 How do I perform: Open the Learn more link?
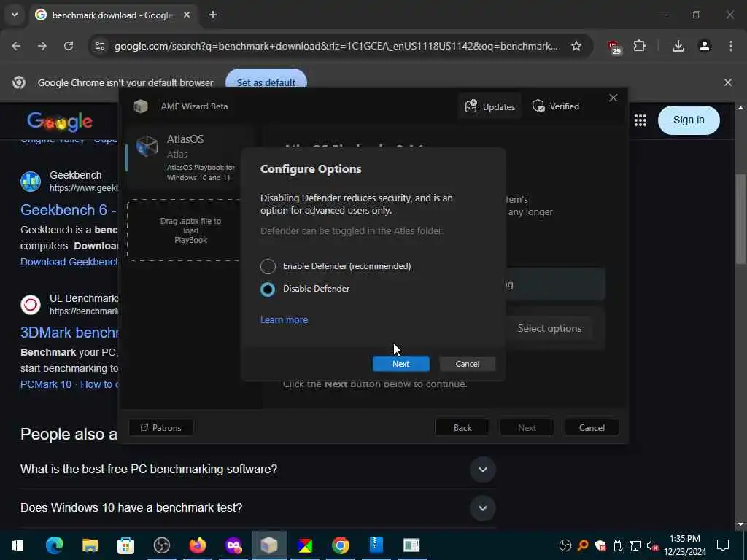pos(284,320)
